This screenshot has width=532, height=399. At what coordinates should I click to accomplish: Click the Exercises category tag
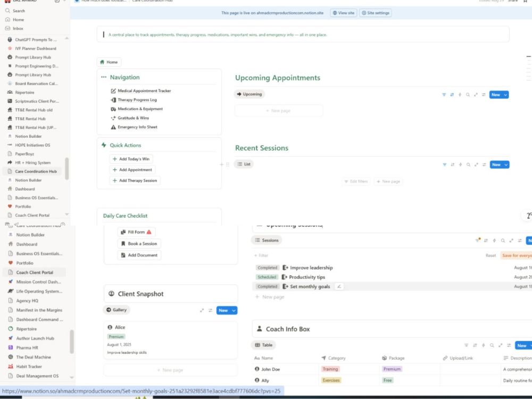331,380
